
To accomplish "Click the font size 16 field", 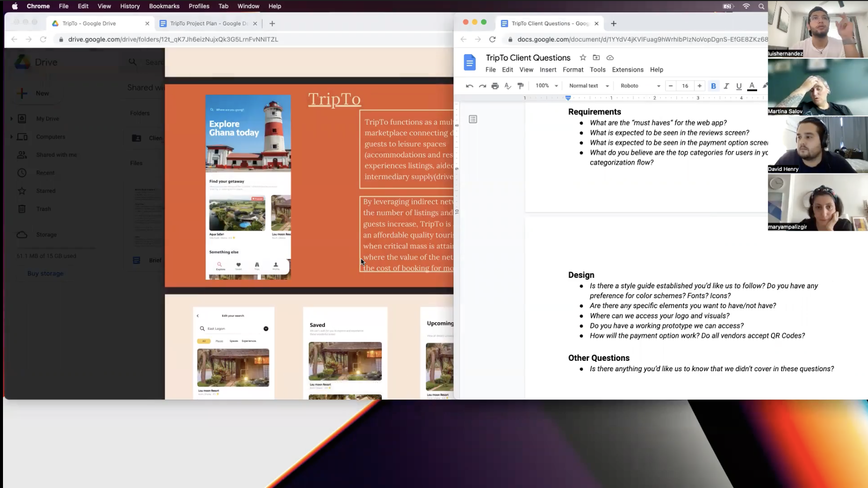I will 685,86.
